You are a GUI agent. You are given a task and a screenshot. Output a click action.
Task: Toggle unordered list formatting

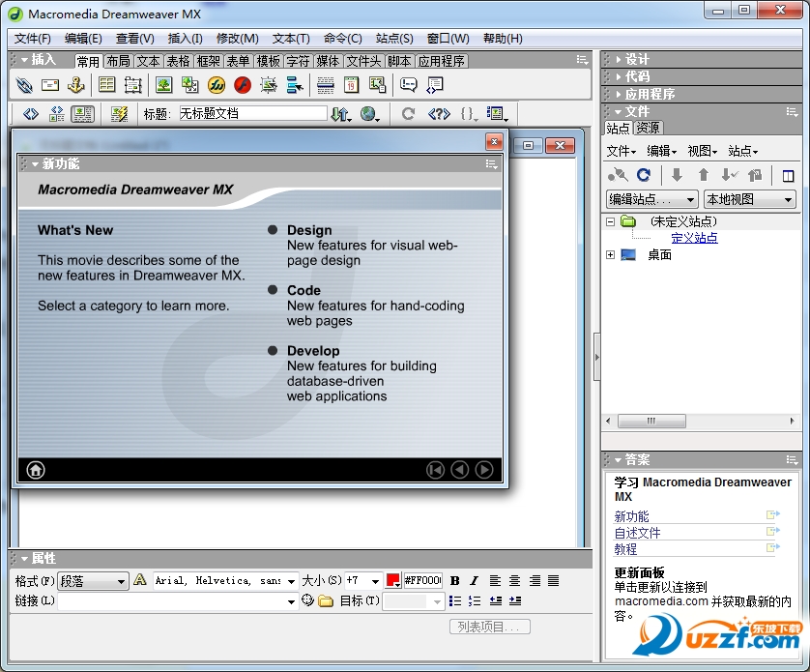coord(455,600)
